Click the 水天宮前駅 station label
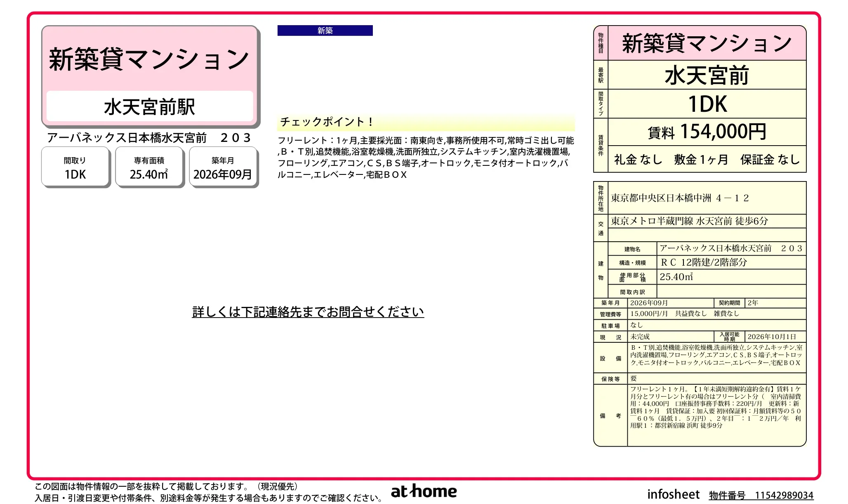Screen dimensions: 848x504 pos(150,106)
